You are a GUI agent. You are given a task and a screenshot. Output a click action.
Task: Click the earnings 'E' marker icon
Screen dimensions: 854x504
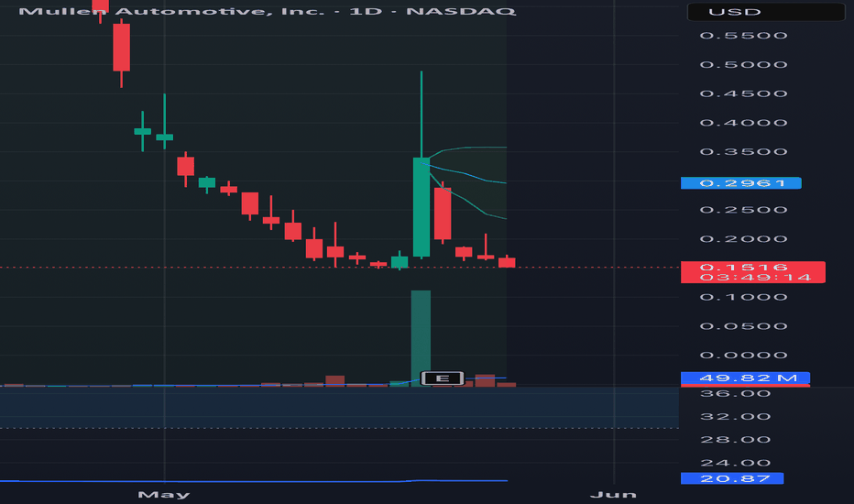[443, 378]
